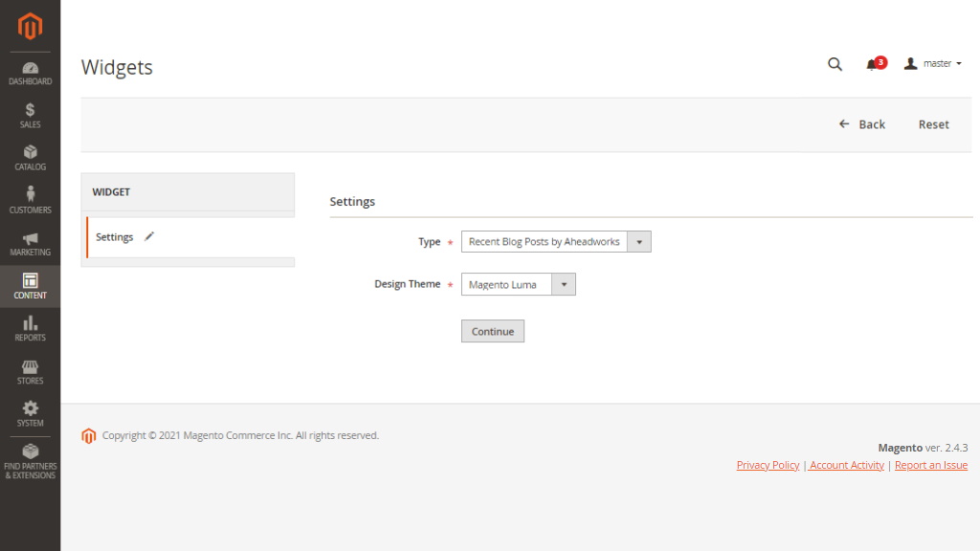
Task: Open the Sales menu
Action: pyautogui.click(x=30, y=116)
